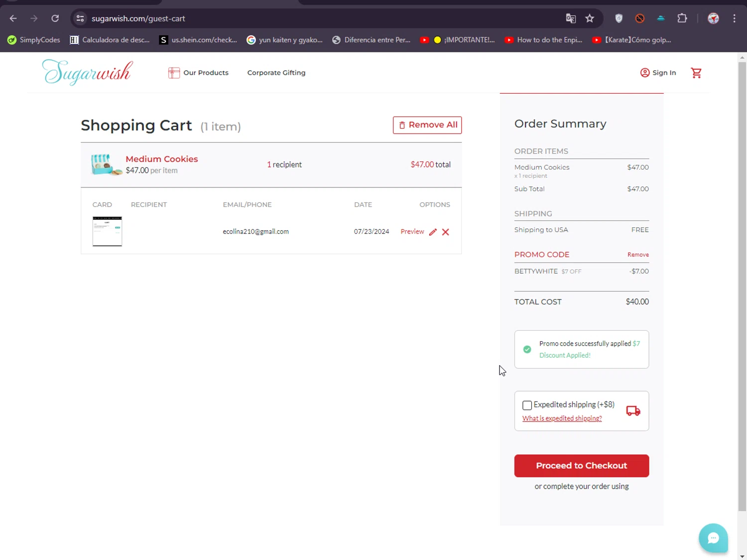Screen dimensions: 747x560
Task: Click the $40.00 total cost value
Action: pyautogui.click(x=637, y=301)
